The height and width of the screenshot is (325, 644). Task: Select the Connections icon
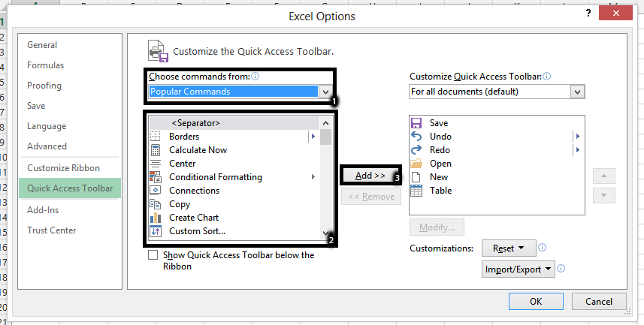coord(156,191)
